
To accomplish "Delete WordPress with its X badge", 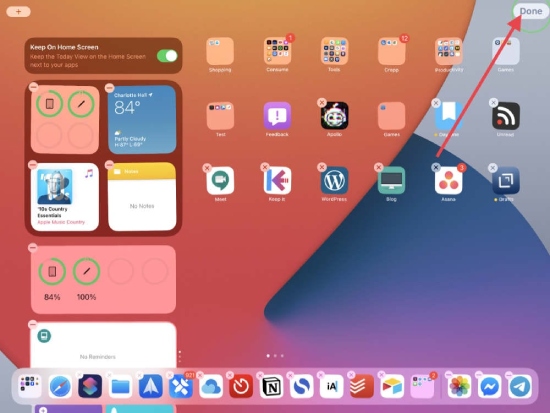I will 321,167.
